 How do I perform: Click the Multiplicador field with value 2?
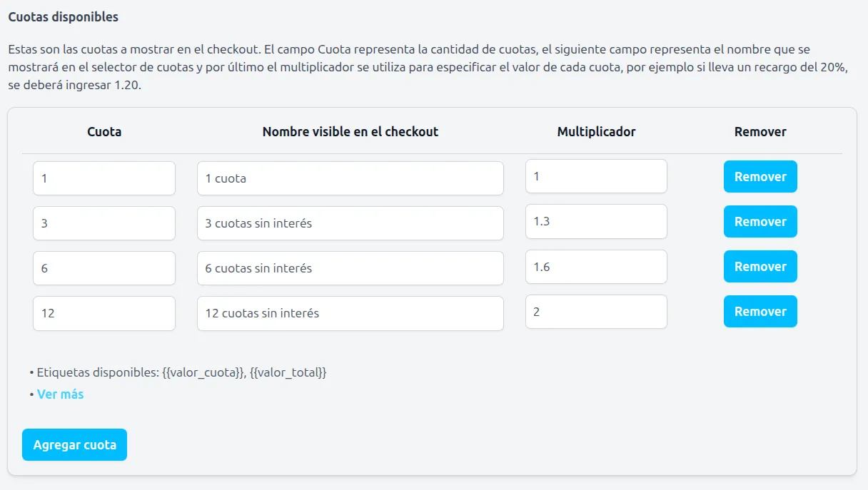point(595,311)
